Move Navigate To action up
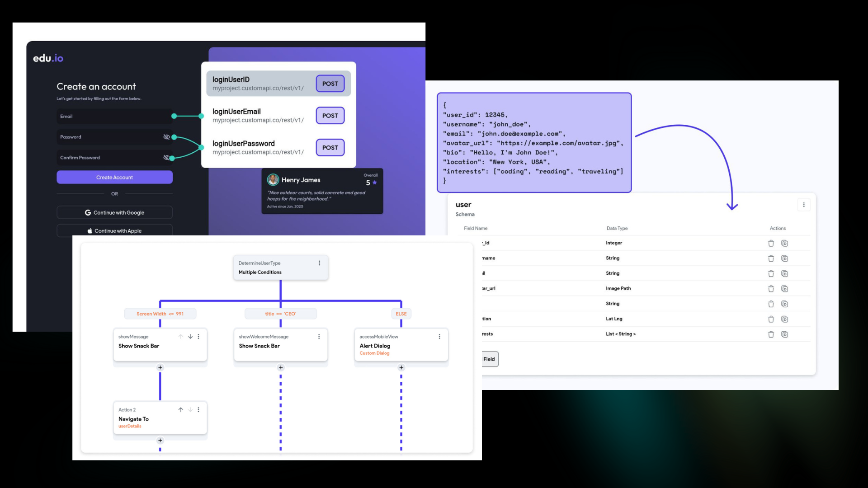 181,410
